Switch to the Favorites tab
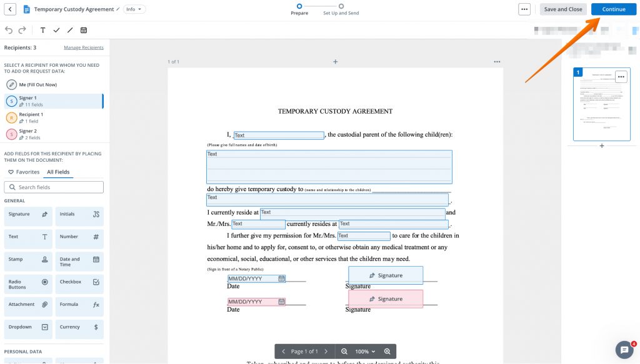Image resolution: width=640 pixels, height=364 pixels. coord(24,172)
